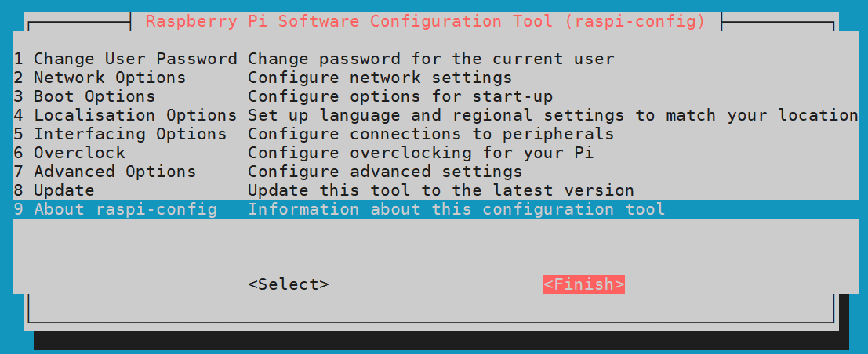Open Advanced Options in the list
This screenshot has height=354, width=868.
point(105,172)
